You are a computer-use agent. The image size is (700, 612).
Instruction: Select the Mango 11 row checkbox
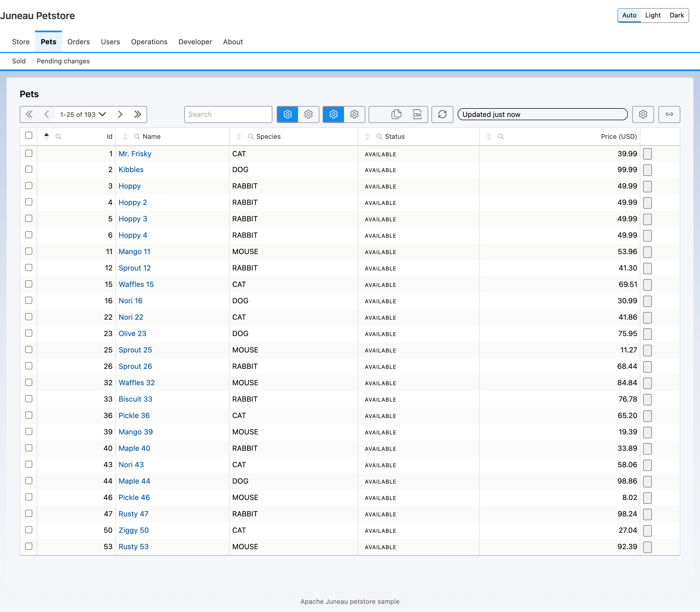pyautogui.click(x=29, y=251)
